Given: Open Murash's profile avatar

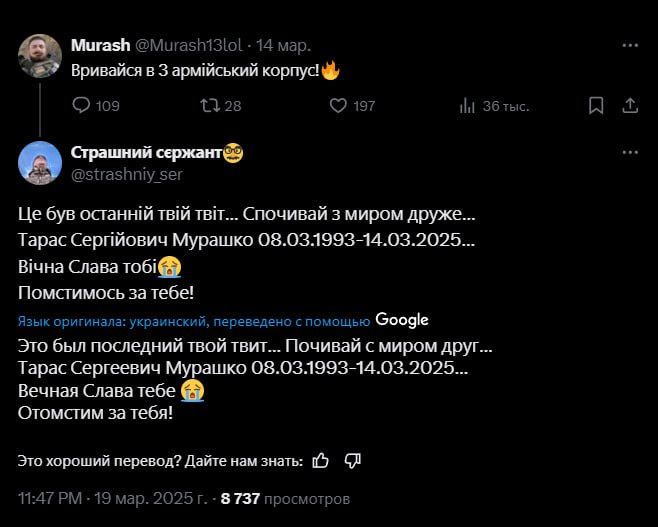Looking at the screenshot, I should tap(40, 55).
